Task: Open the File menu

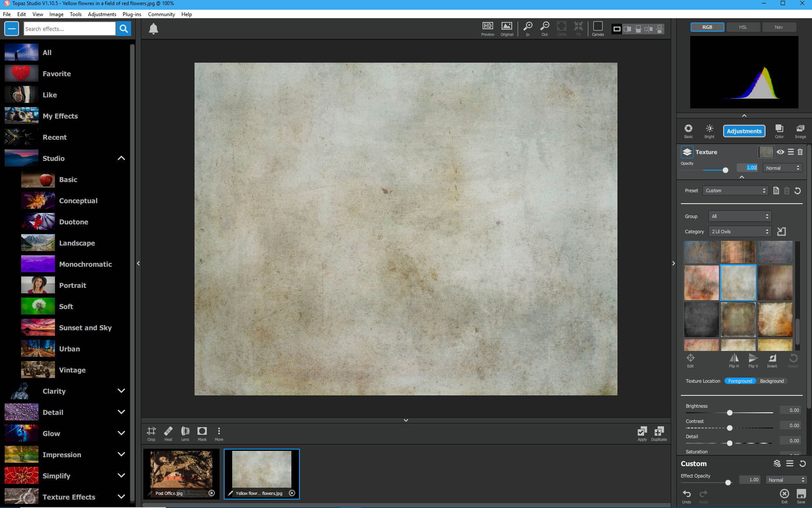Action: (7, 14)
